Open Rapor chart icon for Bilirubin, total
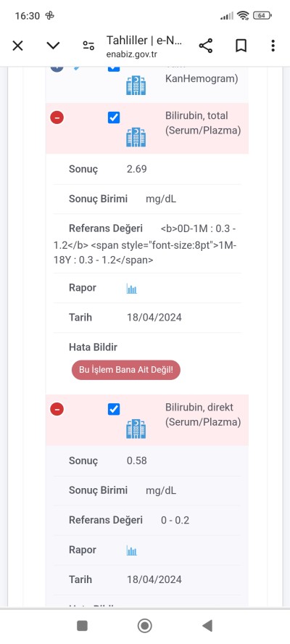Screen dimensions: 290x644 pos(131,289)
